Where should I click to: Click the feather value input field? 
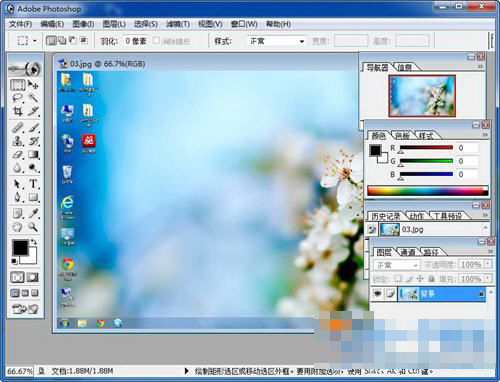(x=136, y=41)
